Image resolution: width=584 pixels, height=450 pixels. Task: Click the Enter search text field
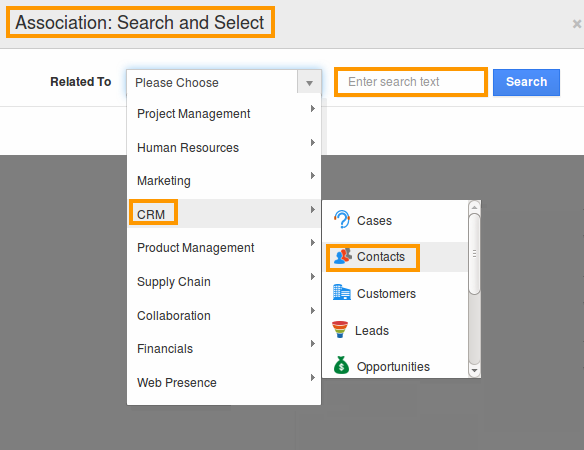411,82
